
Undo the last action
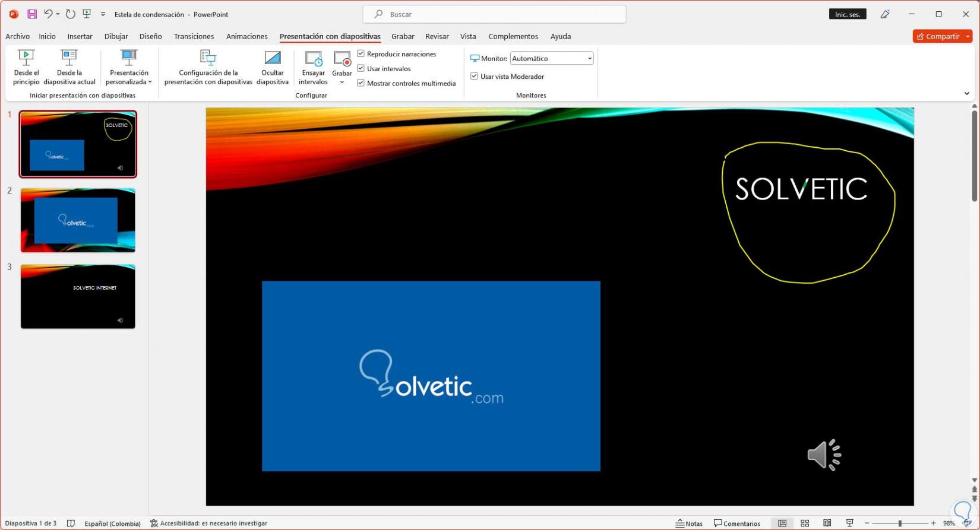pos(48,14)
